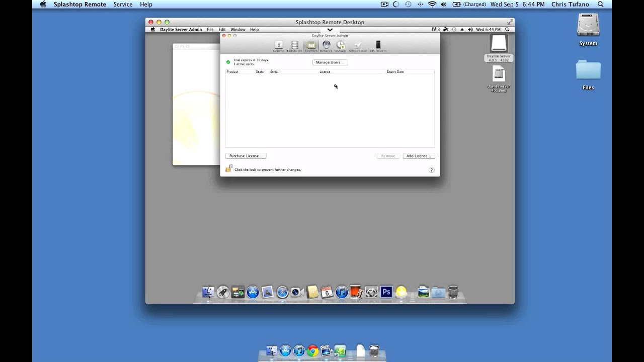Open the Backup settings pane
The height and width of the screenshot is (362, 644).
pyautogui.click(x=341, y=46)
